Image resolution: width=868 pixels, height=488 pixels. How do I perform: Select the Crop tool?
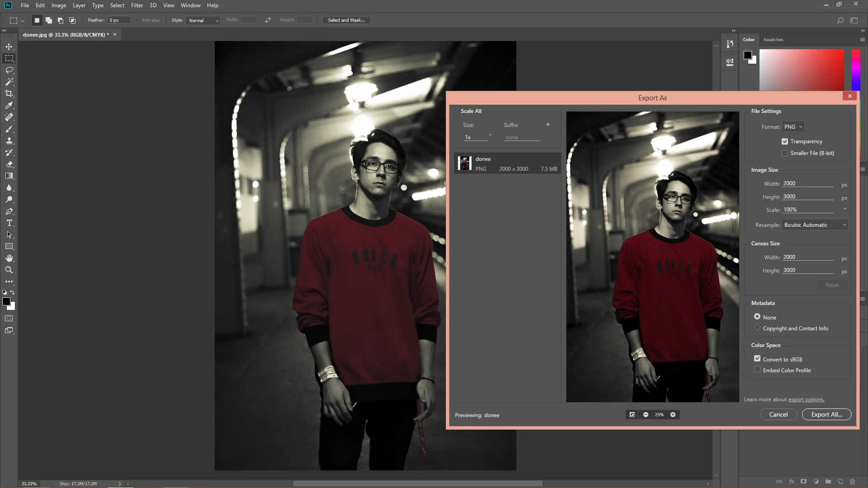pyautogui.click(x=9, y=94)
